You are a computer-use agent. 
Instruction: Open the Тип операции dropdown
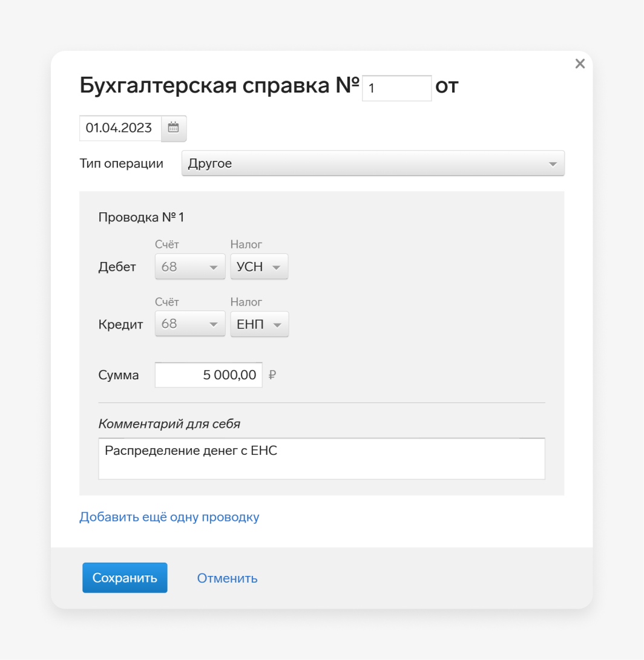click(373, 163)
